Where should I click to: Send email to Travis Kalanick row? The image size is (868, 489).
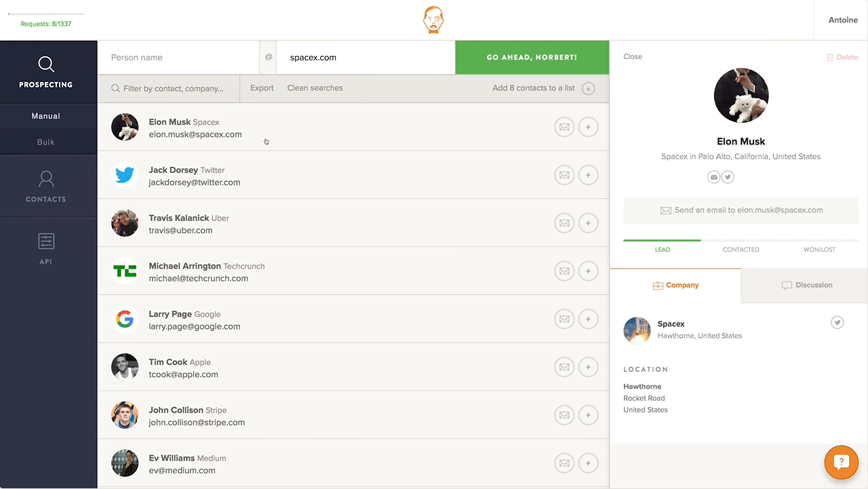pos(564,223)
